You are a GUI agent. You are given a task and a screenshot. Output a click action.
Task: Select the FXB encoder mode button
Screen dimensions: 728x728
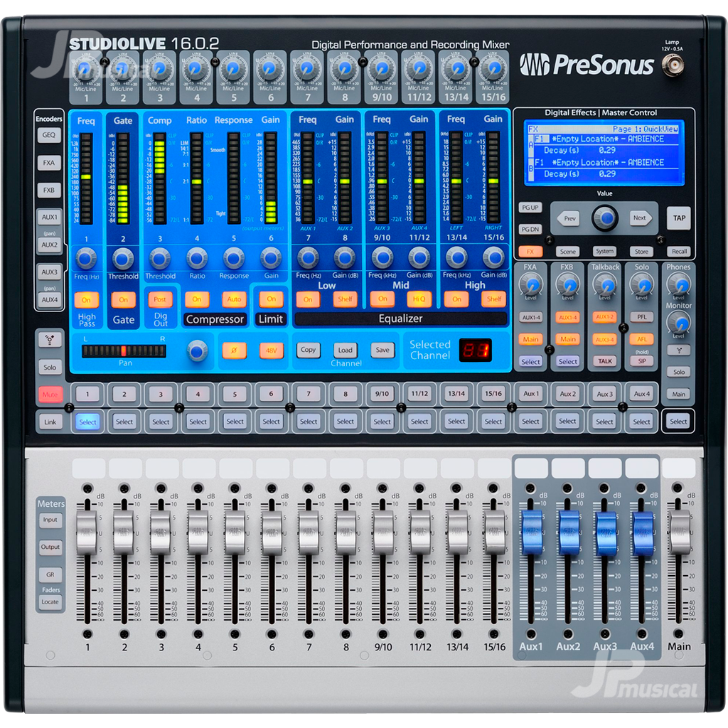49,191
